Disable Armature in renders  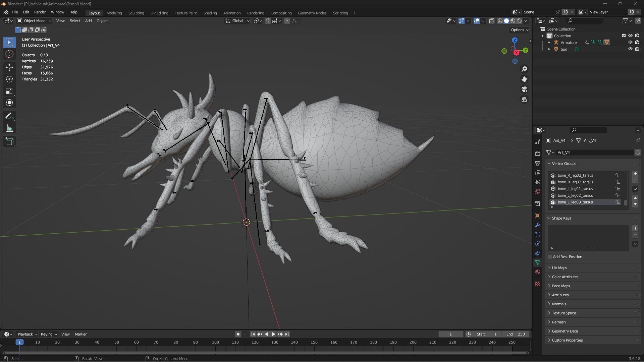point(637,43)
